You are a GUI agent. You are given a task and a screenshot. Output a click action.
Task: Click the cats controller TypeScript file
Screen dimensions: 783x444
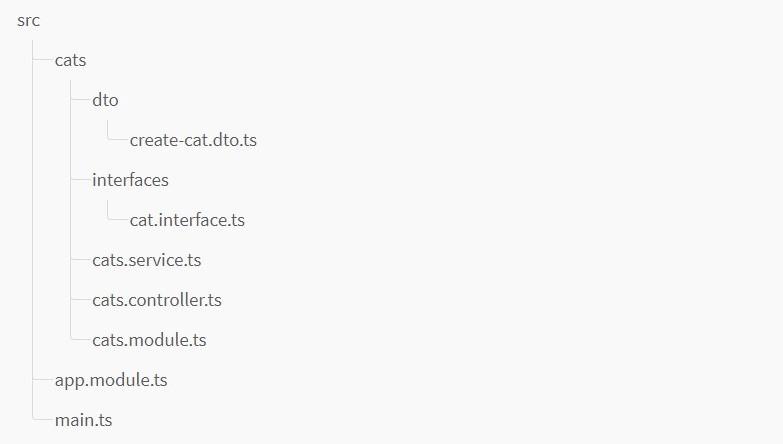coord(157,300)
